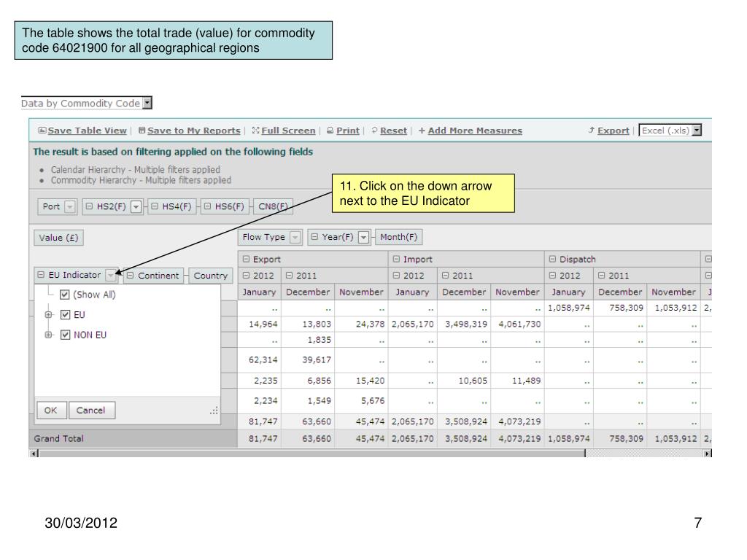
Task: Collapse the HS4(F) field minus icon
Action: click(x=155, y=206)
